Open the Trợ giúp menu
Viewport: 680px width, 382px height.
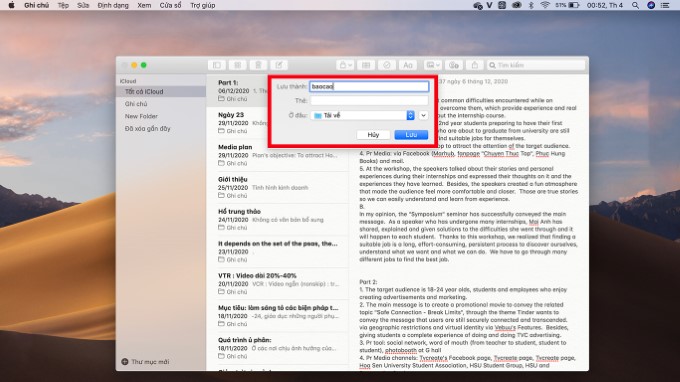pyautogui.click(x=203, y=5)
